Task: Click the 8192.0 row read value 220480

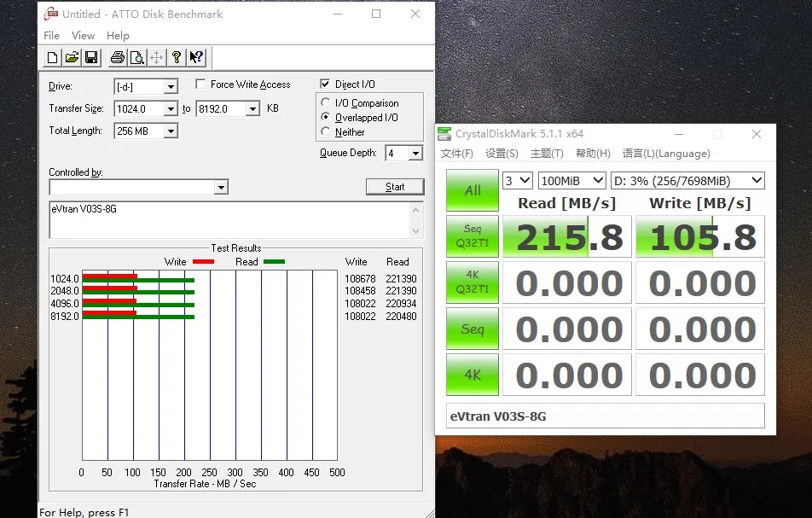Action: (x=401, y=316)
